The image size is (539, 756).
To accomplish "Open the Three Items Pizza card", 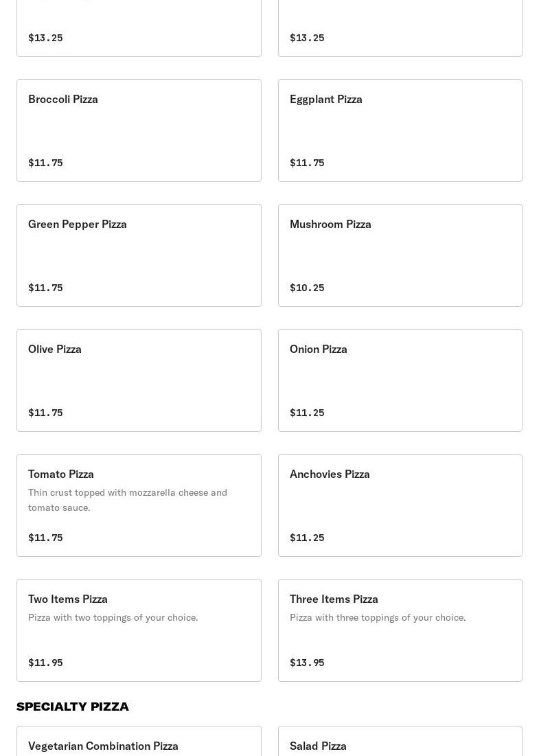I will click(400, 630).
